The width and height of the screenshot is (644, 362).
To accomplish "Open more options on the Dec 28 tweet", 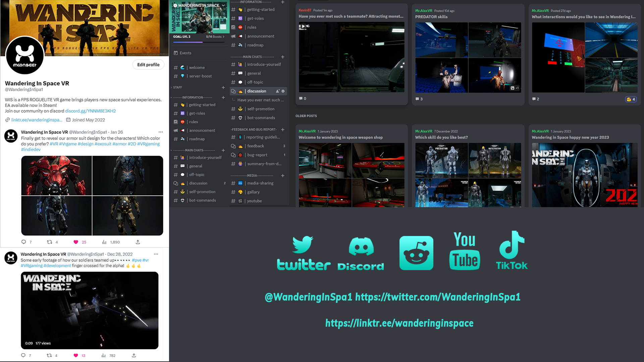I will tap(156, 254).
